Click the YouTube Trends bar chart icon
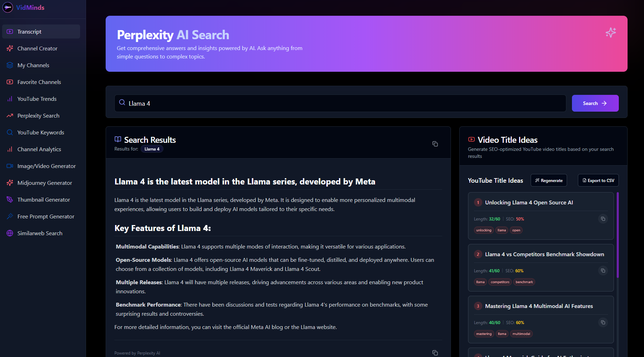Image resolution: width=644 pixels, height=357 pixels. click(x=10, y=99)
